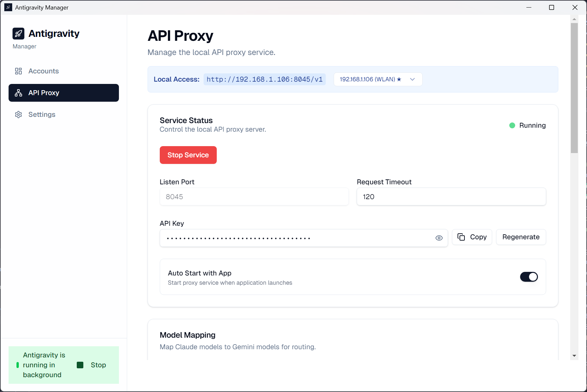Reveal the API key with the eye toggle
Image resolution: width=587 pixels, height=392 pixels.
point(439,238)
